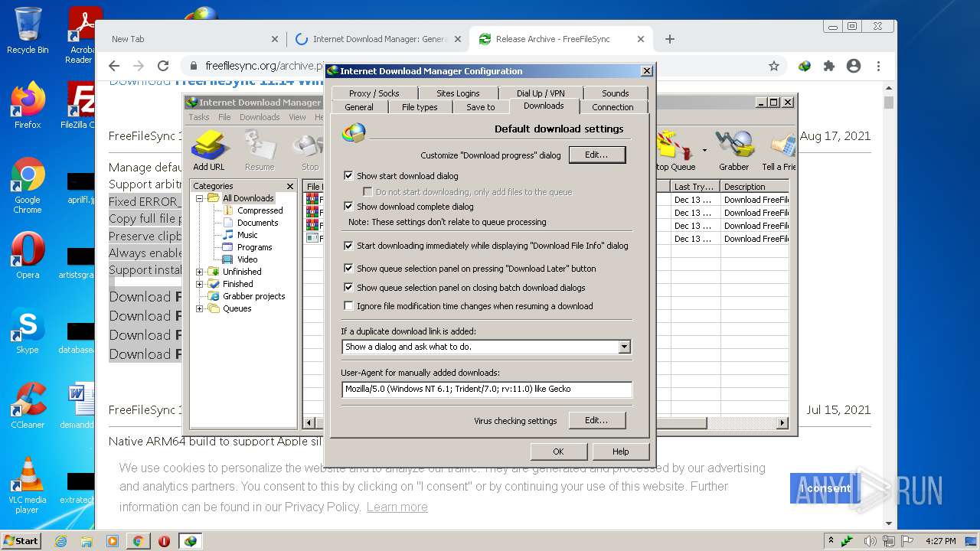Image resolution: width=980 pixels, height=551 pixels.
Task: Open Recycle Bin desktop icon
Action: 28,31
